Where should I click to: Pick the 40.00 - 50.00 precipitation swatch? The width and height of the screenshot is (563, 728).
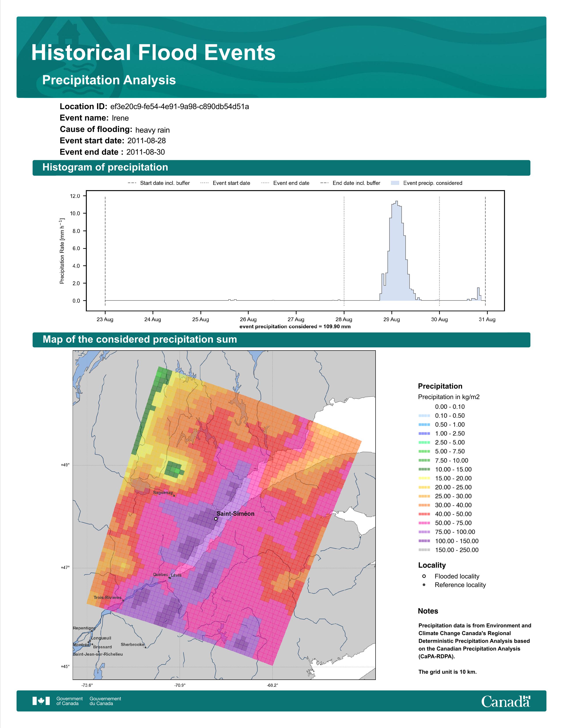pos(424,514)
